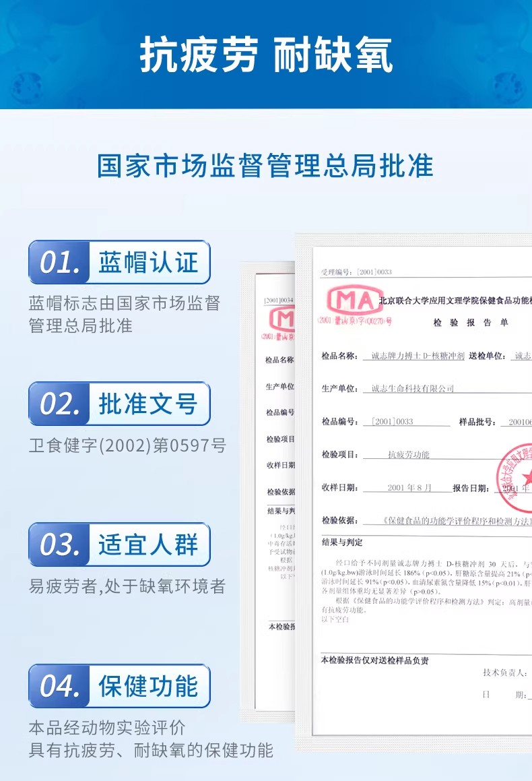Click the 蓝帽认证 label

(148, 263)
